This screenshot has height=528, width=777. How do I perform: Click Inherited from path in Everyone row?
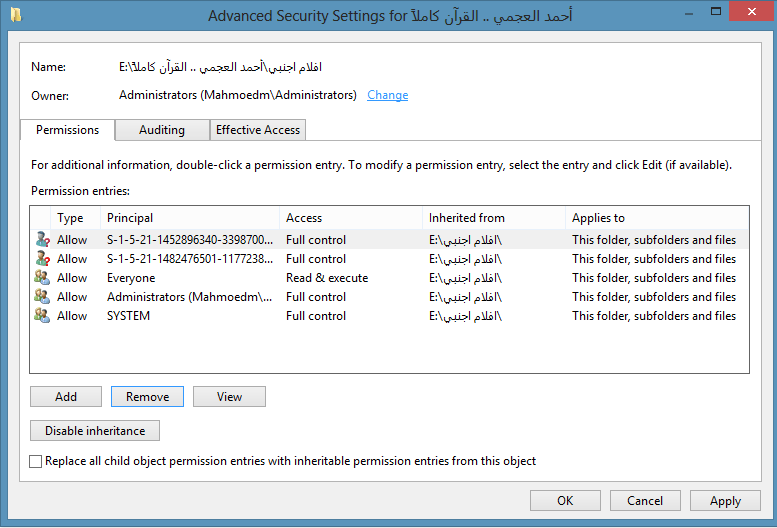pos(465,278)
